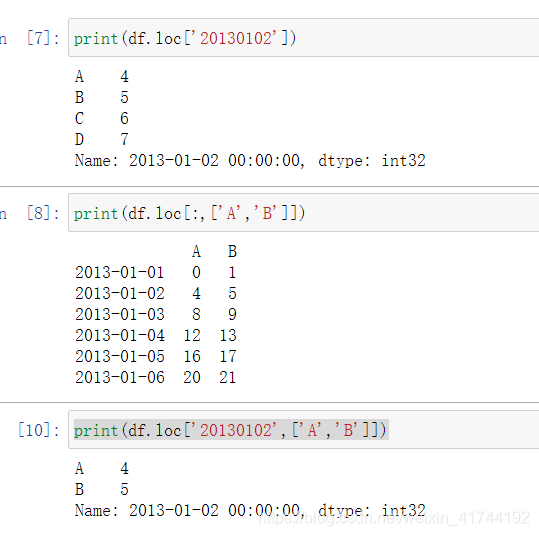
Task: Click the value 13 in the 2013-01-04 row
Action: (x=228, y=336)
